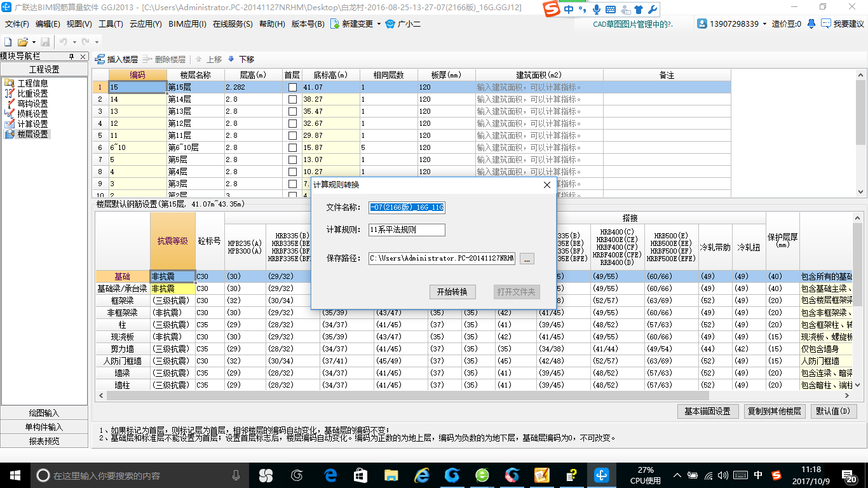Screen dimensions: 868x488
Task: Open the 工具(T) menu
Action: (x=111, y=24)
